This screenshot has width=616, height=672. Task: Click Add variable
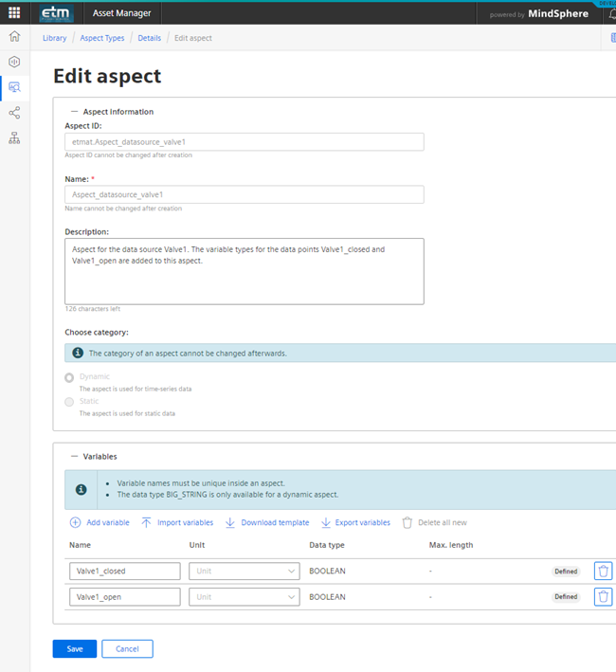pos(100,522)
